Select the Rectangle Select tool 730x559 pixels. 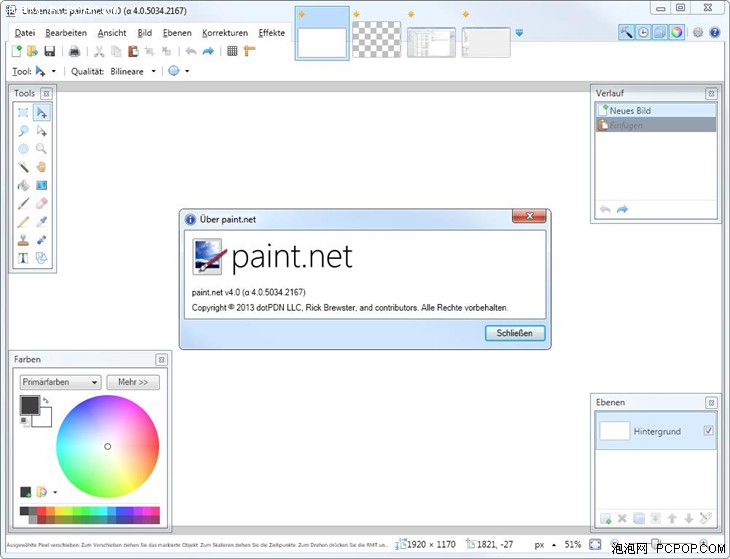pos(23,113)
